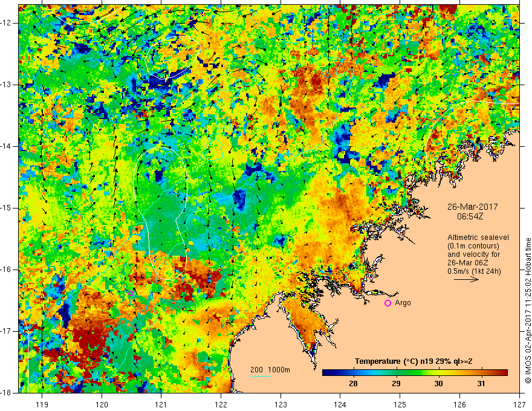Viewport: 532px width, 411px height.
Task: Click latitude axis label -12
Action: pos(7,23)
